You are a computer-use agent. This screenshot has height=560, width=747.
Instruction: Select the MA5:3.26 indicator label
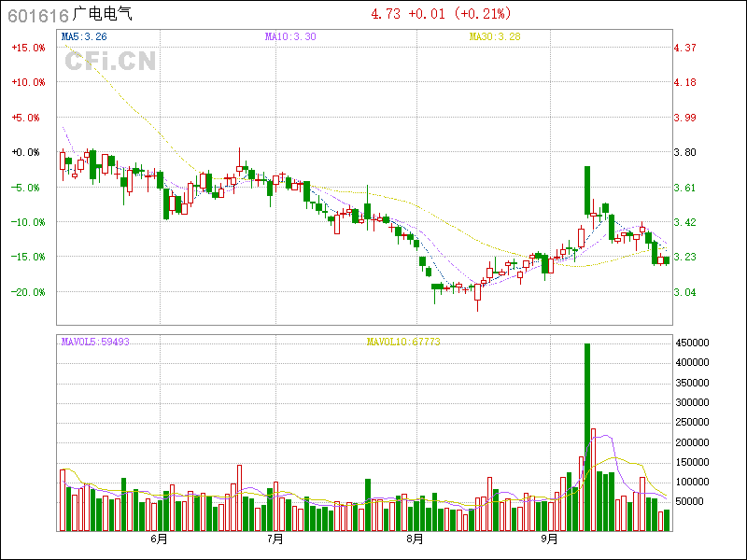click(84, 36)
